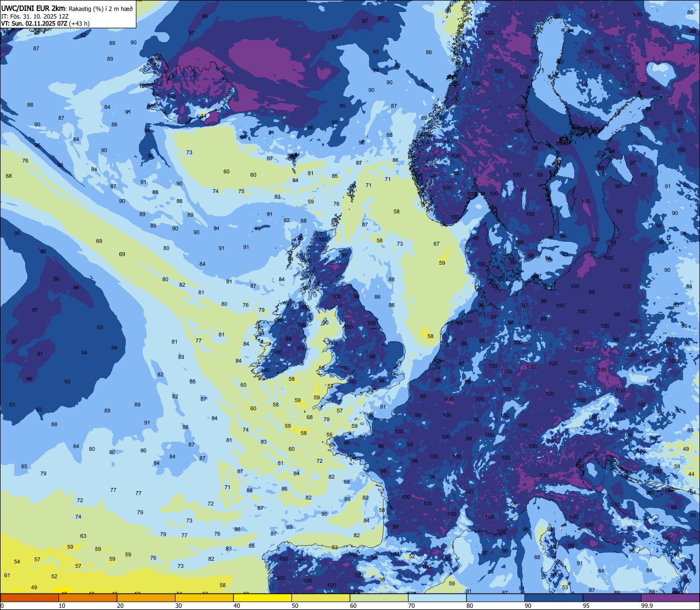Click the 80–90% blue legend swatch
Screen dimensions: 700x610
click(495, 597)
